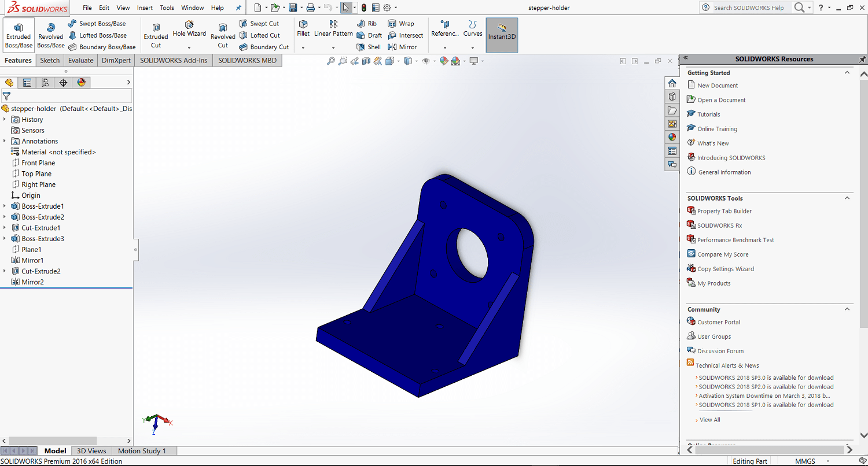Select the Draft tool

pos(369,35)
